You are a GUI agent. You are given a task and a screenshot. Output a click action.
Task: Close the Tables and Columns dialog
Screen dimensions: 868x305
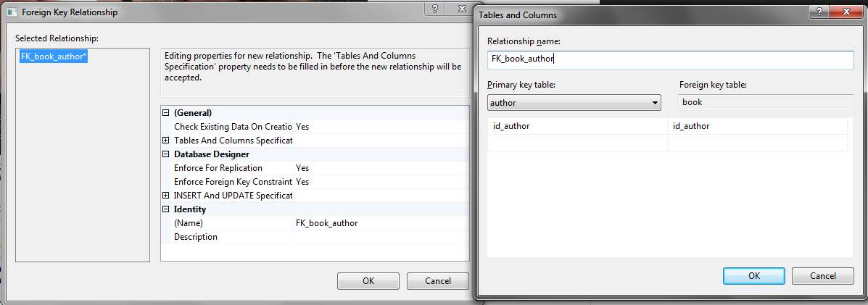tap(847, 12)
